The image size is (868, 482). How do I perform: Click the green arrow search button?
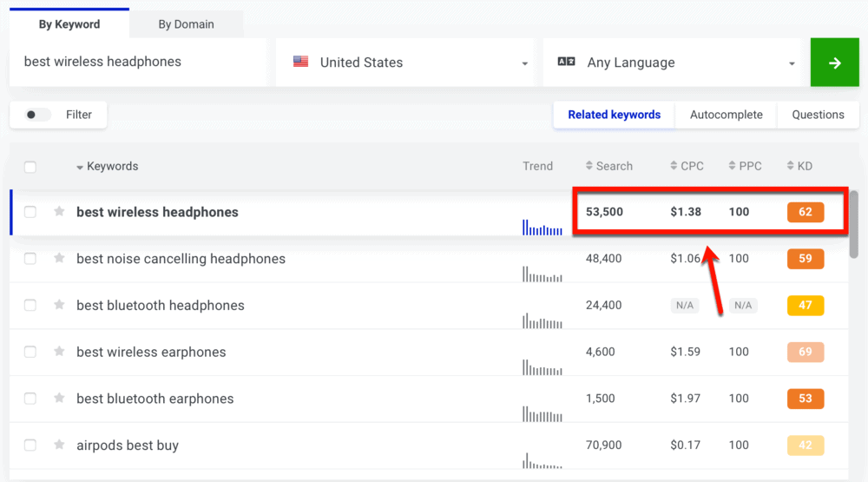pos(834,63)
